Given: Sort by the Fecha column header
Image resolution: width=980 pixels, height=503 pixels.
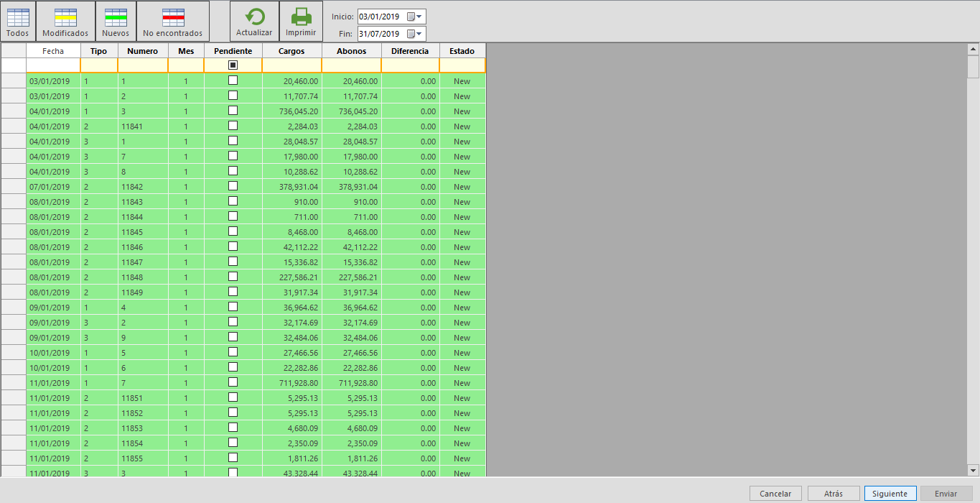Looking at the screenshot, I should pyautogui.click(x=53, y=51).
